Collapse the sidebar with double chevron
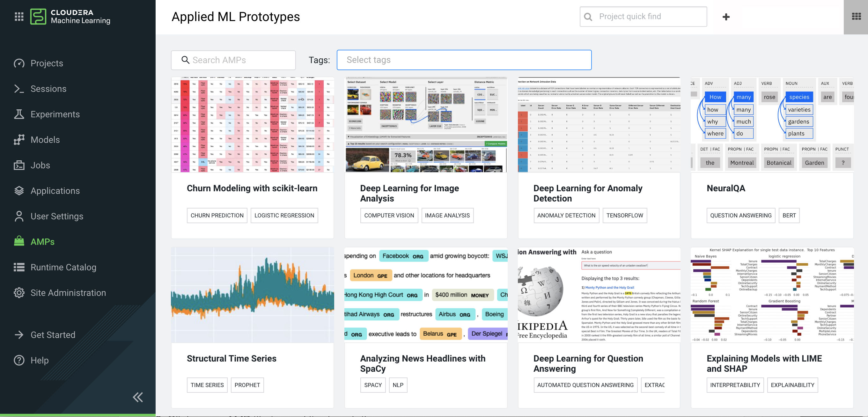 137,398
